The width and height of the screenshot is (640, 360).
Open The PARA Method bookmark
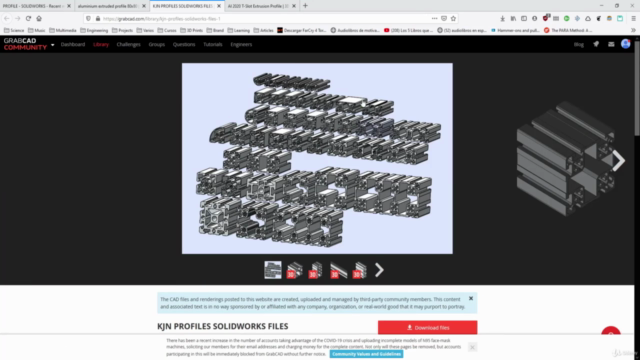pyautogui.click(x=568, y=30)
